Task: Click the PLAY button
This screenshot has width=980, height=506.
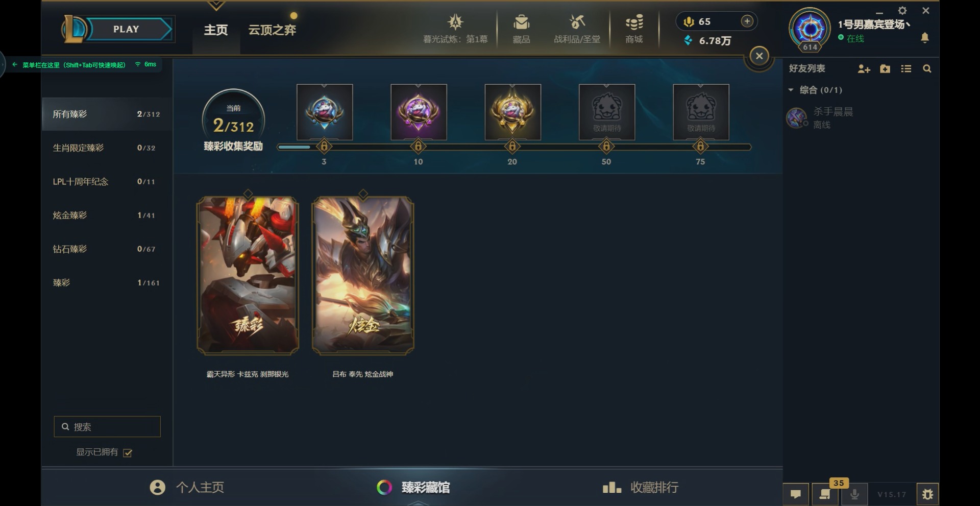Action: [x=126, y=29]
